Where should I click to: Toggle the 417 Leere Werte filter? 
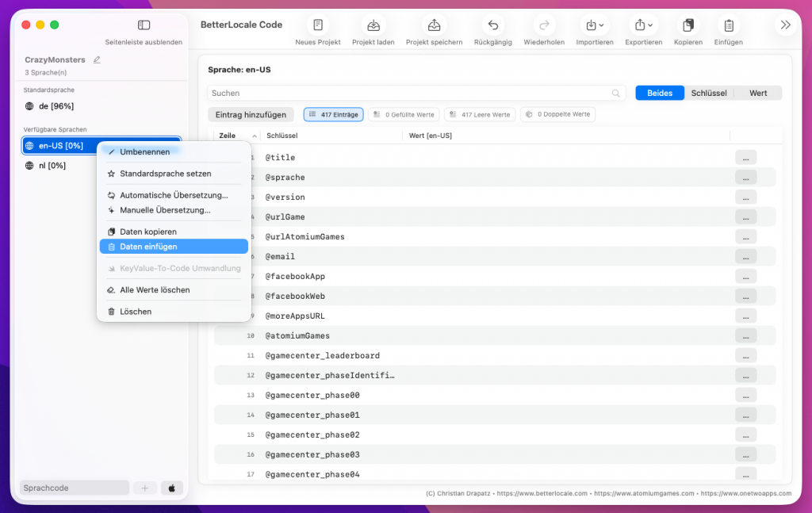(480, 114)
